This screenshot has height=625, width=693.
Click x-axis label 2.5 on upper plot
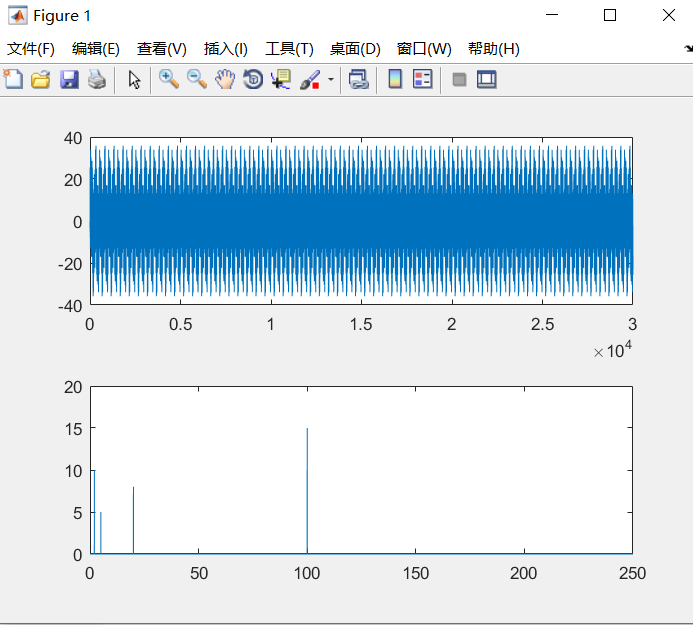542,324
